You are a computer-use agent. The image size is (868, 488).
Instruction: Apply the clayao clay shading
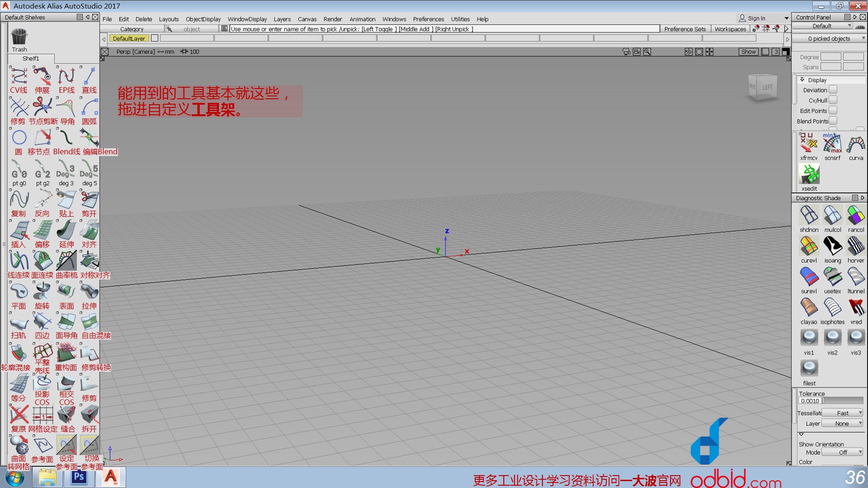[x=809, y=308]
